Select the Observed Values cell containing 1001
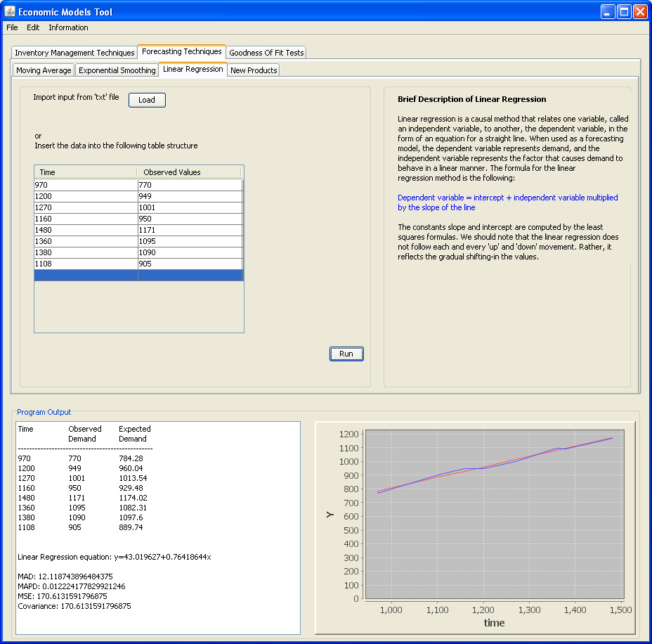Screen dimensions: 652x644 pyautogui.click(x=190, y=207)
